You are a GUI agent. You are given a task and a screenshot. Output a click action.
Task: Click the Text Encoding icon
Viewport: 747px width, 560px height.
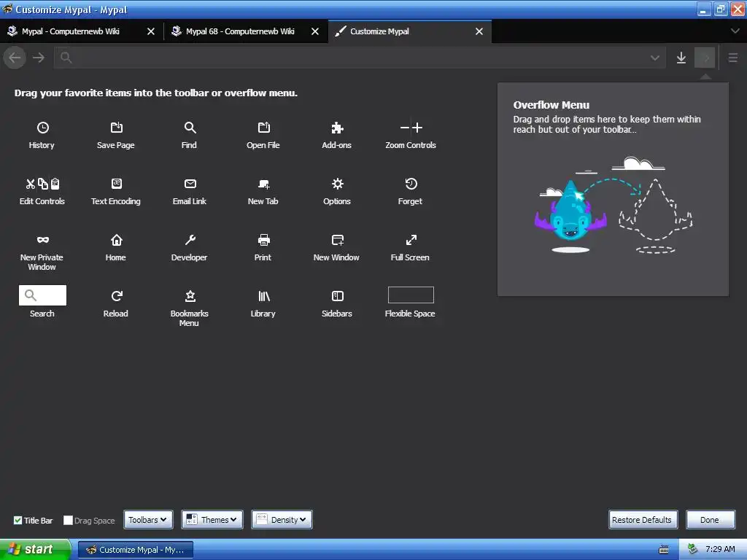tap(116, 184)
